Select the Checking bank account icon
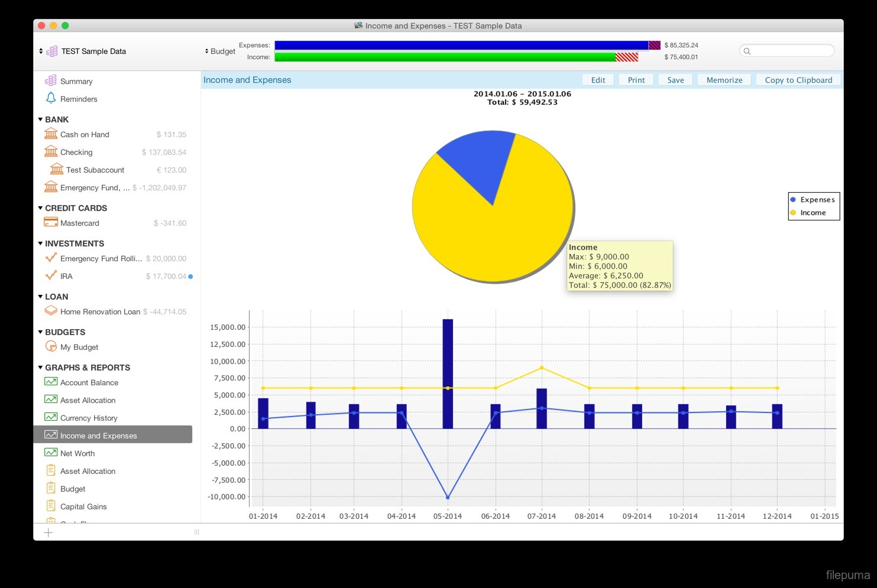Viewport: 877px width, 588px height. [51, 152]
